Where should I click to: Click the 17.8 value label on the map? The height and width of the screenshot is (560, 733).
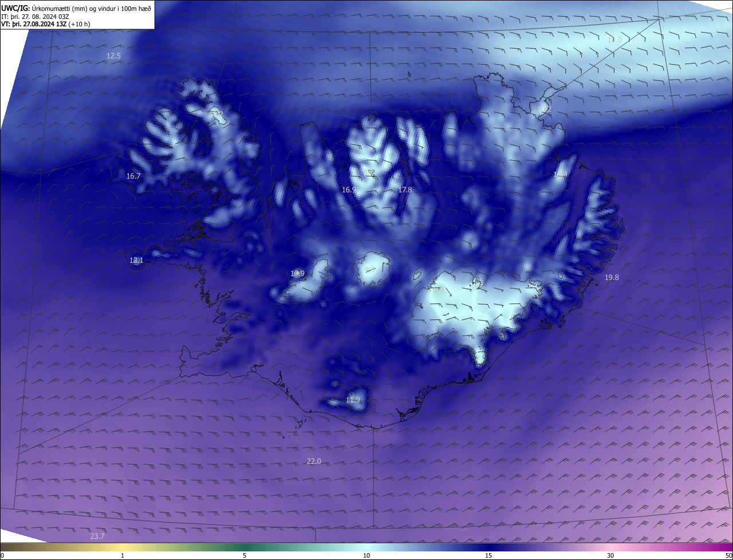[405, 190]
